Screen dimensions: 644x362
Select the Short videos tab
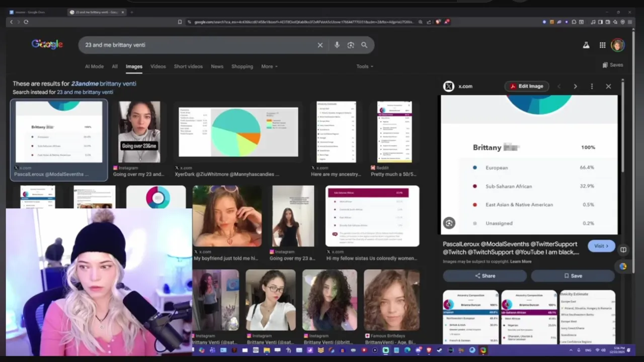pos(188,66)
